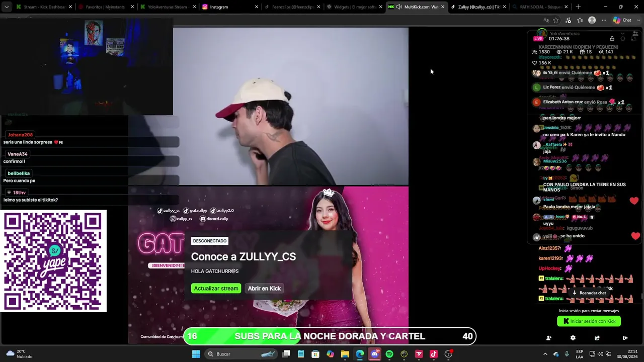
Task: Click Ainz12357 username in Kick chat
Action: pos(550,248)
